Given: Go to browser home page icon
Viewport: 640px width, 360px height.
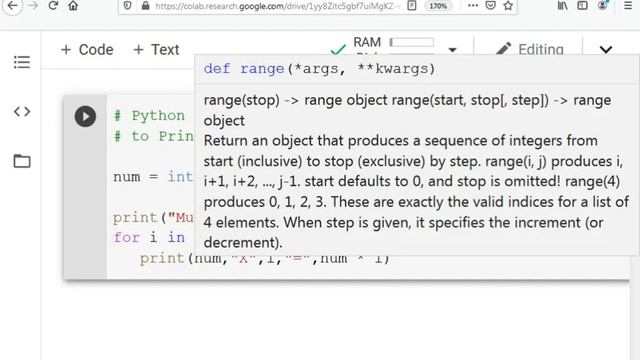Looking at the screenshot, I should 73,6.
